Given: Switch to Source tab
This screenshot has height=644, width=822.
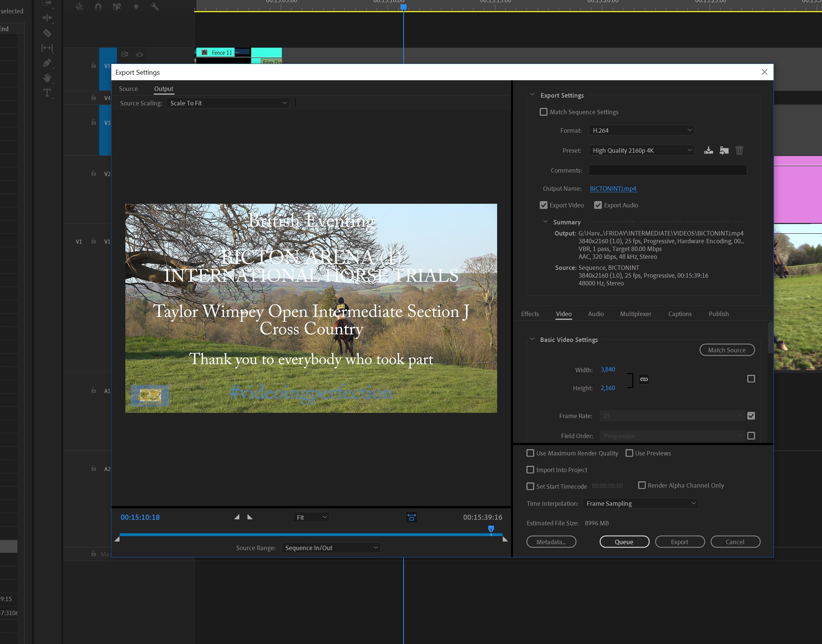Looking at the screenshot, I should (128, 89).
